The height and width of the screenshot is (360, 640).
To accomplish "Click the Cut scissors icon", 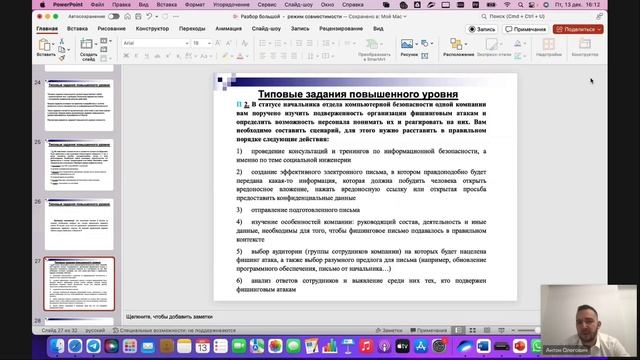I will (x=62, y=41).
